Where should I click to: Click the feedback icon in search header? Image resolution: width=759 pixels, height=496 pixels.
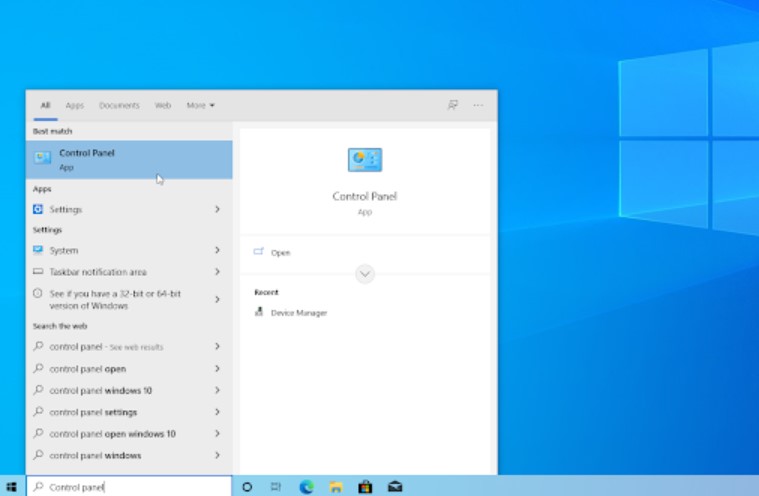click(x=453, y=105)
